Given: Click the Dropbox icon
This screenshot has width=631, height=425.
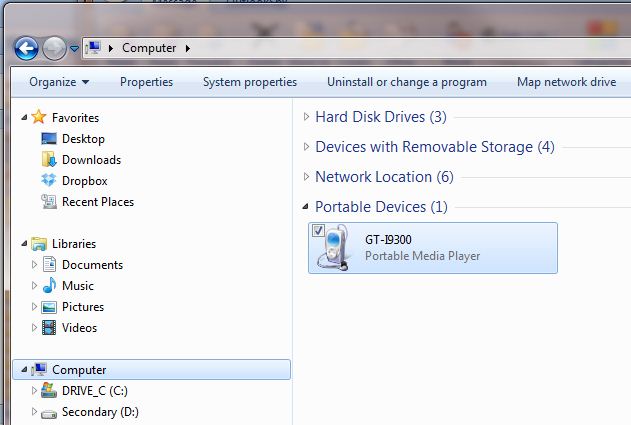Looking at the screenshot, I should tap(49, 180).
